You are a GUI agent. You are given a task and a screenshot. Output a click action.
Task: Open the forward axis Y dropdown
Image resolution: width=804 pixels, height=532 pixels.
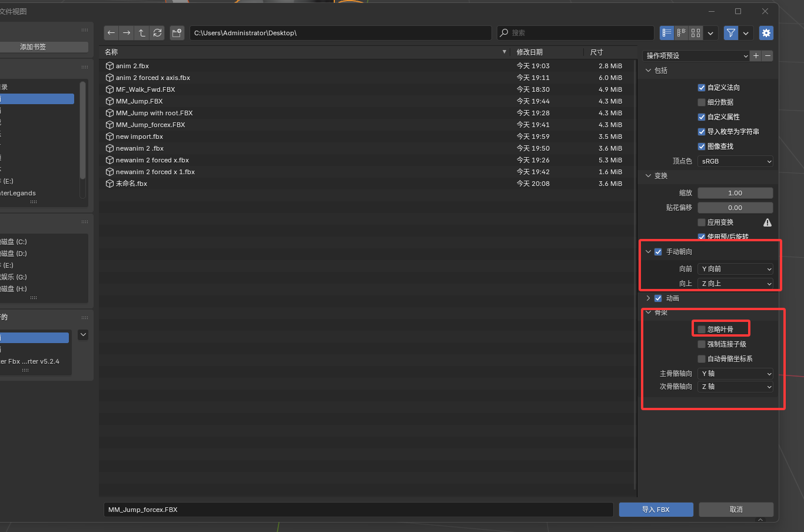click(735, 269)
